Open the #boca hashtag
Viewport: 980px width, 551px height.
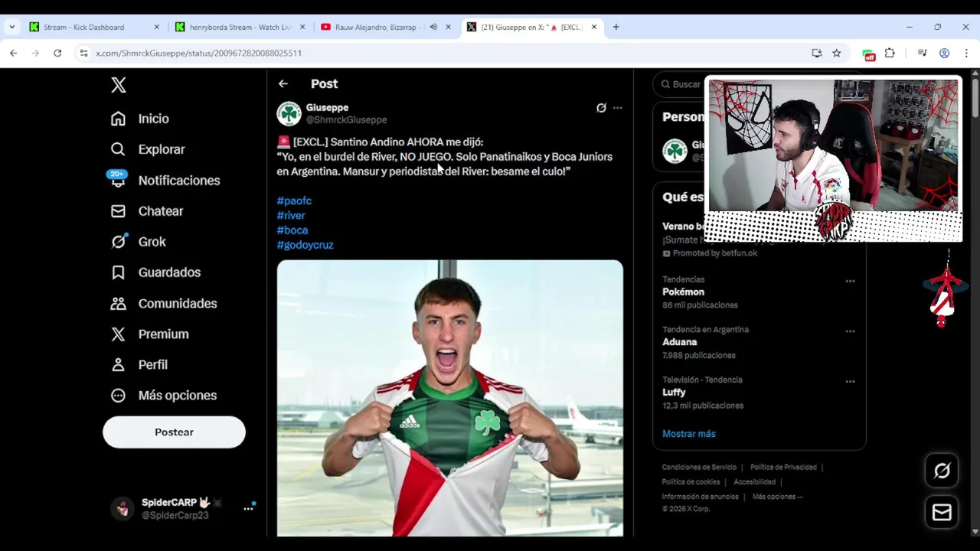[x=292, y=230]
